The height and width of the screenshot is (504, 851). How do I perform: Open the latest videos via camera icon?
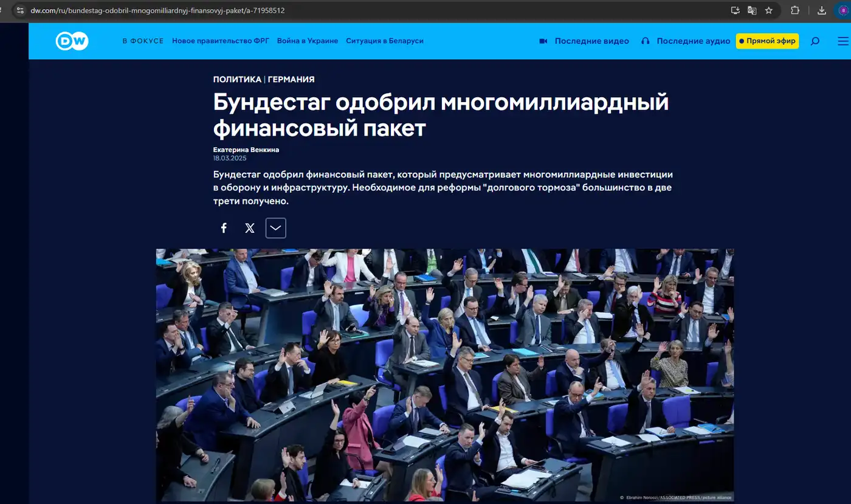(x=543, y=41)
